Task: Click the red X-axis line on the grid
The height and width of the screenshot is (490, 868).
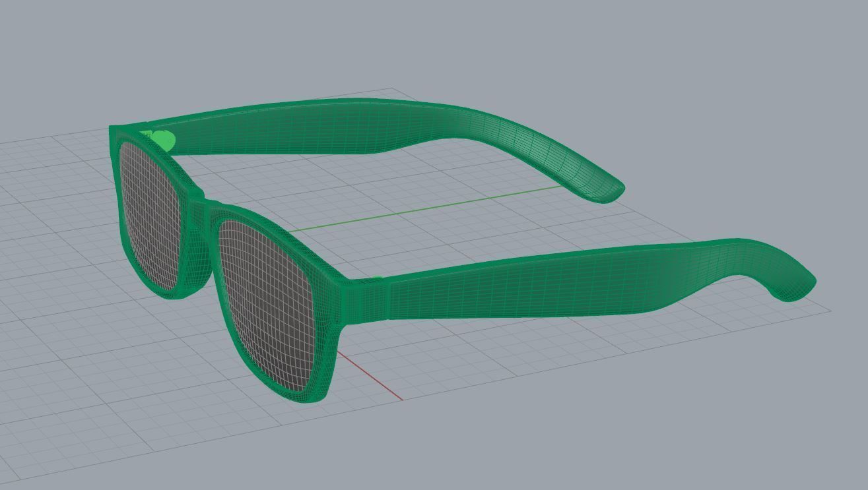Action: (370, 376)
